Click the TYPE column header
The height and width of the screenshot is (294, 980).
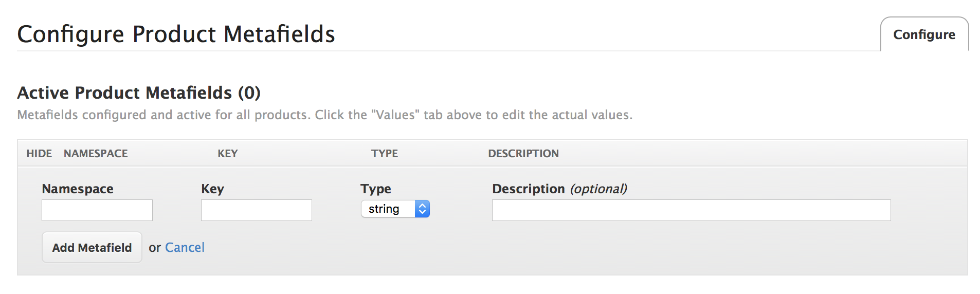pos(385,154)
